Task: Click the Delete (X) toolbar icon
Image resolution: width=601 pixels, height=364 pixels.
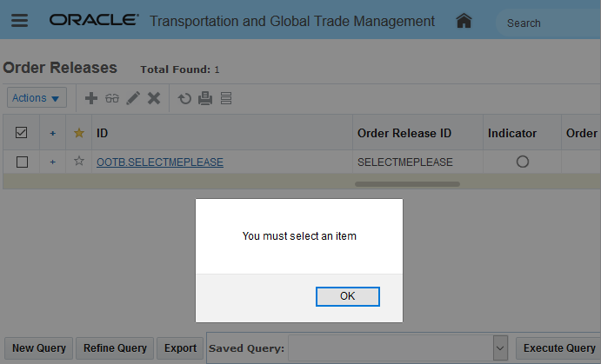Action: 154,98
